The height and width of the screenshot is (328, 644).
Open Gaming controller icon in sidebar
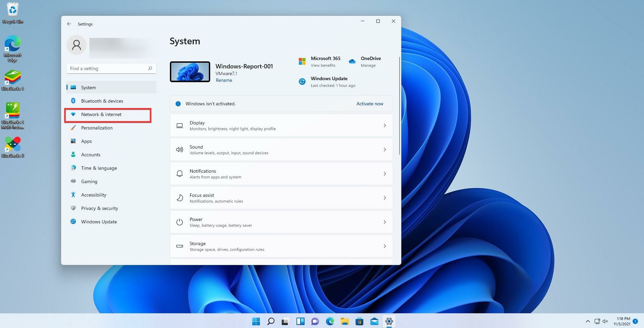(73, 181)
